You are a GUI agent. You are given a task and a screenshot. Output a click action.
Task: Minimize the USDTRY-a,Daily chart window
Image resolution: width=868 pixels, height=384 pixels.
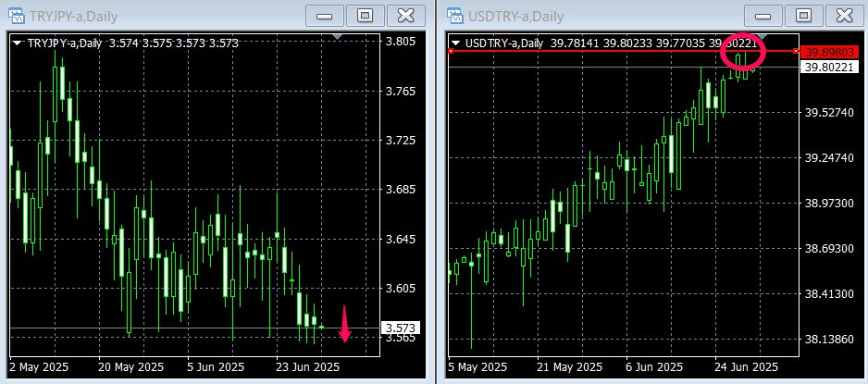[x=763, y=16]
